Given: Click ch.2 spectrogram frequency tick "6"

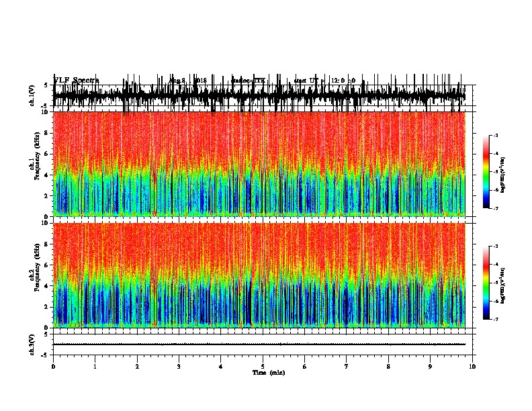Looking at the screenshot, I should coord(47,265).
